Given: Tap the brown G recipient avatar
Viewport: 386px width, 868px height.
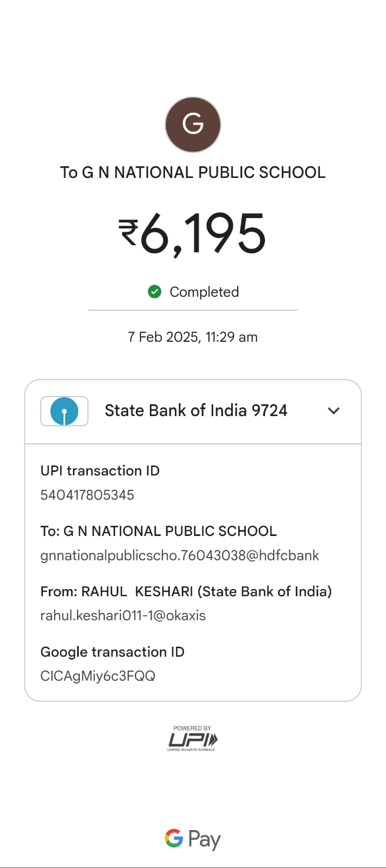Looking at the screenshot, I should [193, 125].
